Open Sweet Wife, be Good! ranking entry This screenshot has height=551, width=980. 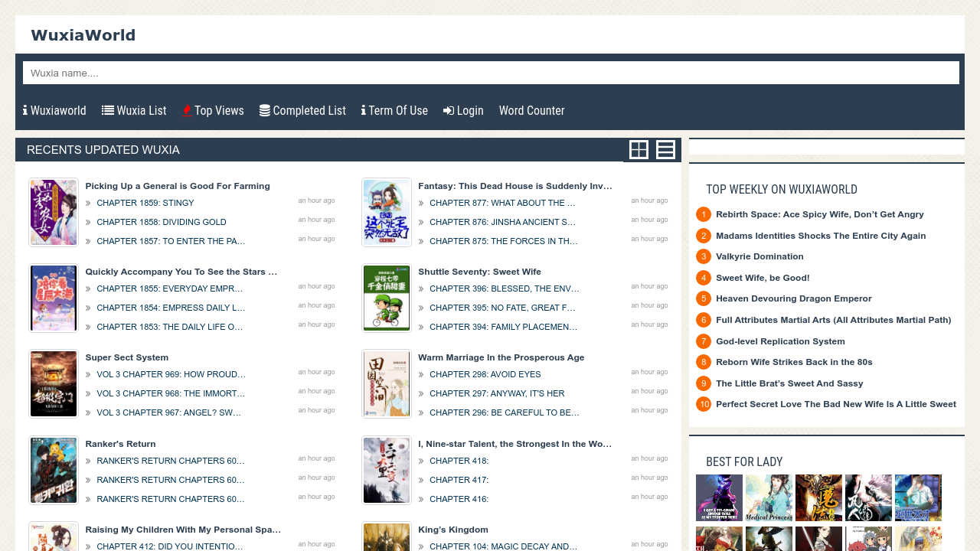[763, 278]
